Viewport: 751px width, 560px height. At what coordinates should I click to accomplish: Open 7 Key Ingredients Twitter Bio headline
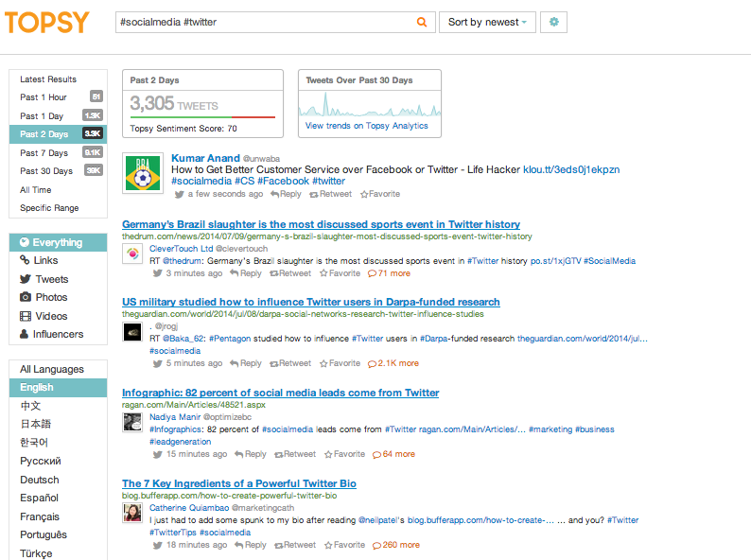(239, 483)
